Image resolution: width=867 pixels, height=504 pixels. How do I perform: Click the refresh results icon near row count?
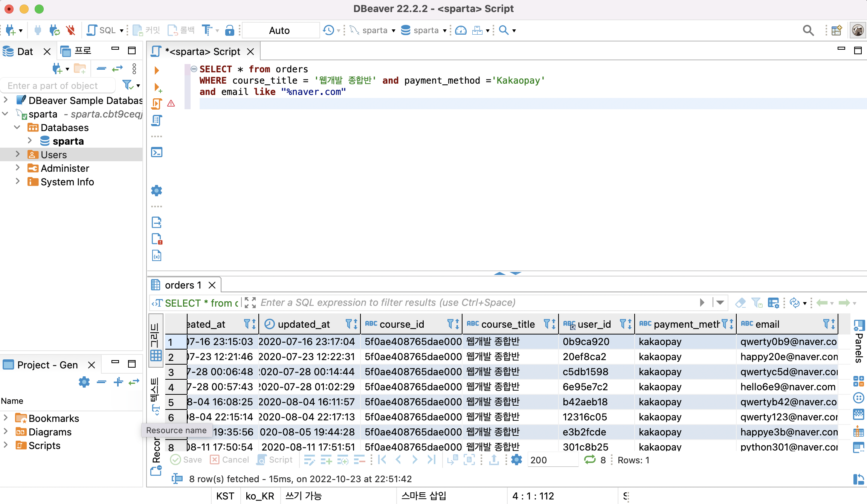[589, 460]
